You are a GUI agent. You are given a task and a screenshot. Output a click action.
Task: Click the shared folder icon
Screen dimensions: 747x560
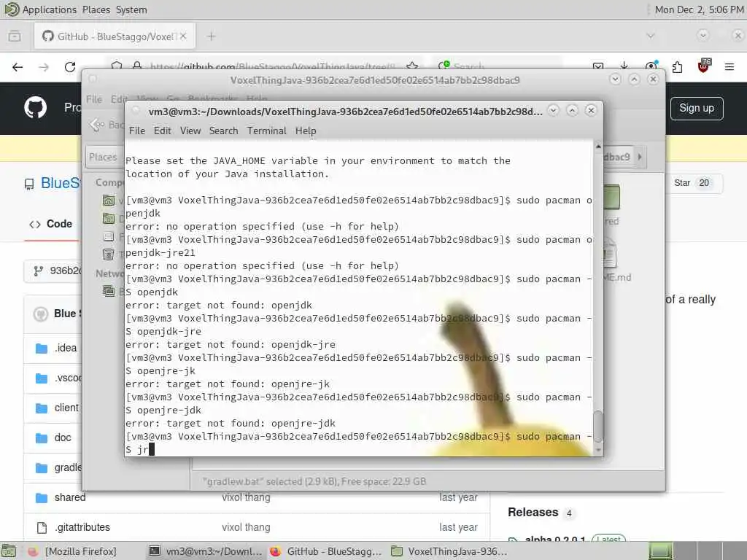coord(42,497)
